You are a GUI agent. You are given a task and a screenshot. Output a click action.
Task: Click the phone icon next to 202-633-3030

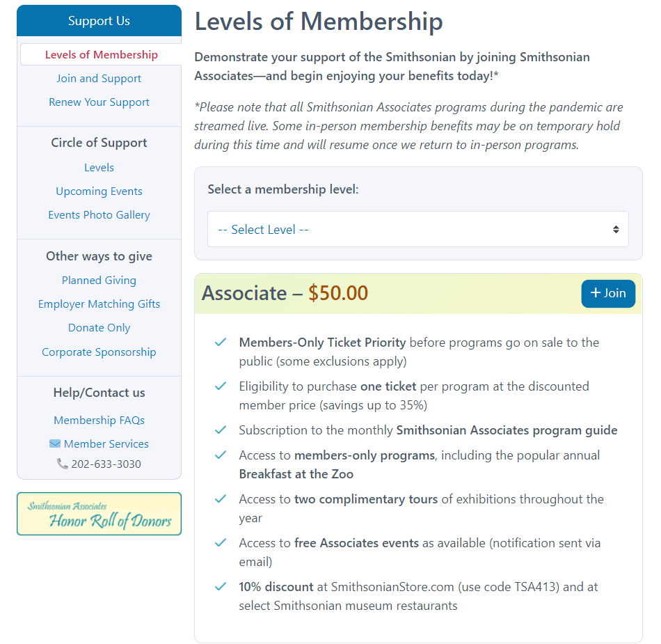(63, 464)
